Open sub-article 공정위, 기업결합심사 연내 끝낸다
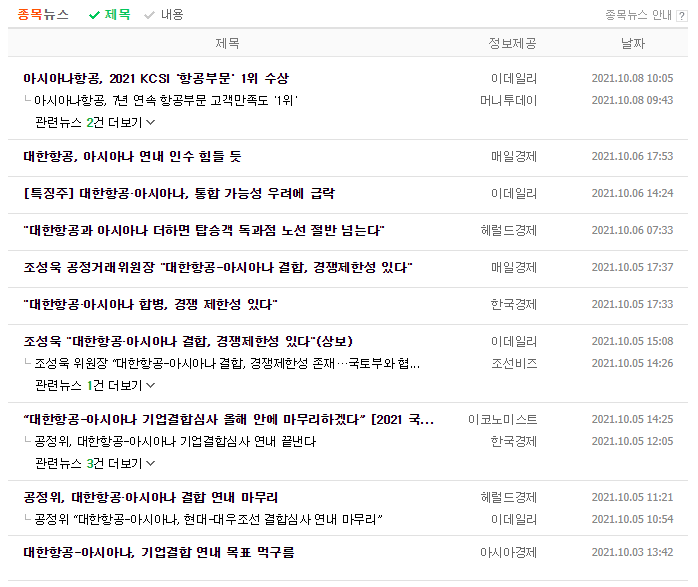Screen dimensions: 698x587 coord(175,441)
